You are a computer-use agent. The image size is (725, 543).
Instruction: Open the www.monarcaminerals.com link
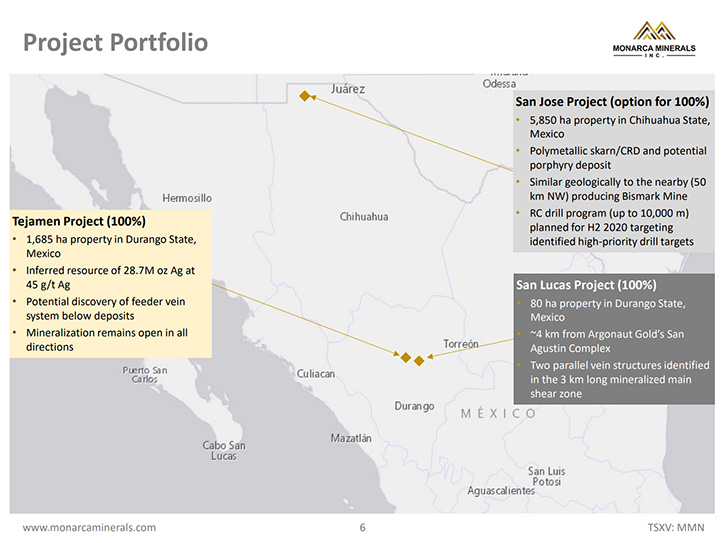tap(89, 527)
